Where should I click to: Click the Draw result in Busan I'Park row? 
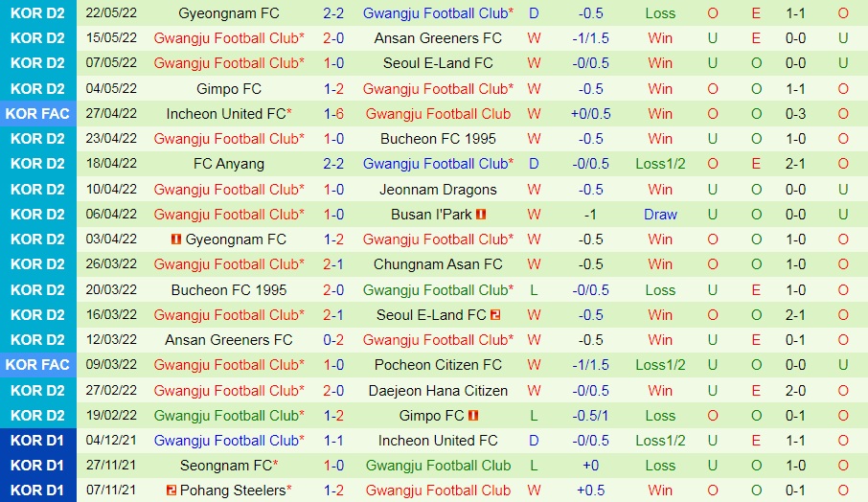coord(660,215)
